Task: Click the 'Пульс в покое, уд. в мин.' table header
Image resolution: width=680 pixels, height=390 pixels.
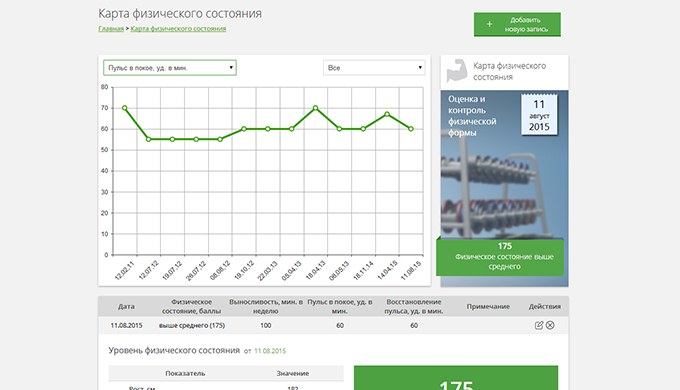Action: (340, 306)
